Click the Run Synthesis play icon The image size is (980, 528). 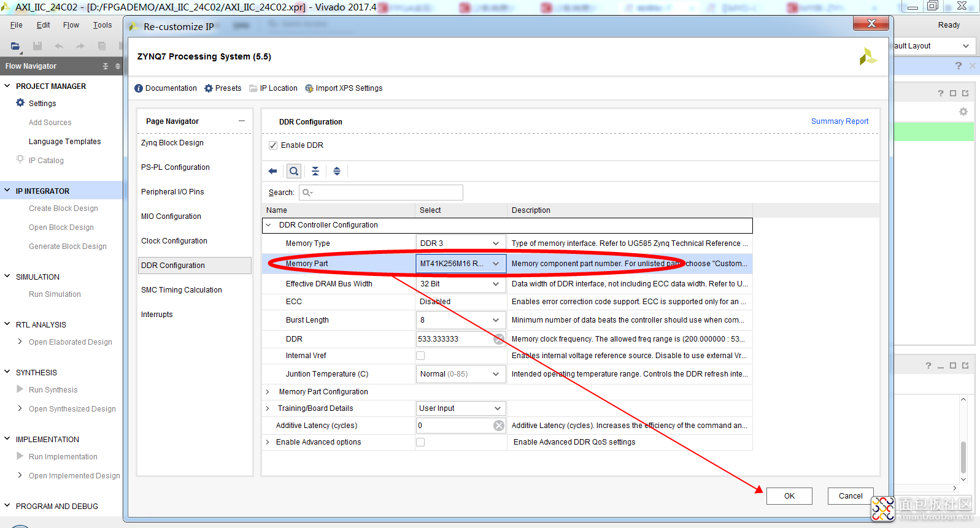[20, 389]
